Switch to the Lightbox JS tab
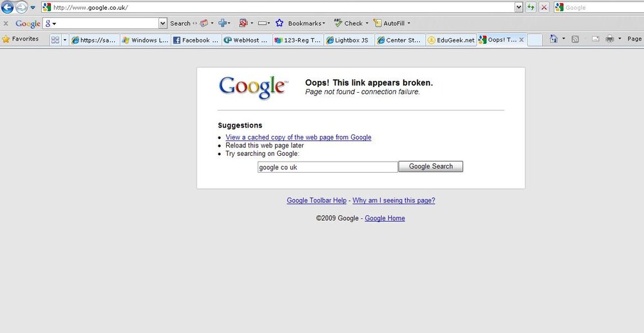The height and width of the screenshot is (333, 644). (x=350, y=40)
